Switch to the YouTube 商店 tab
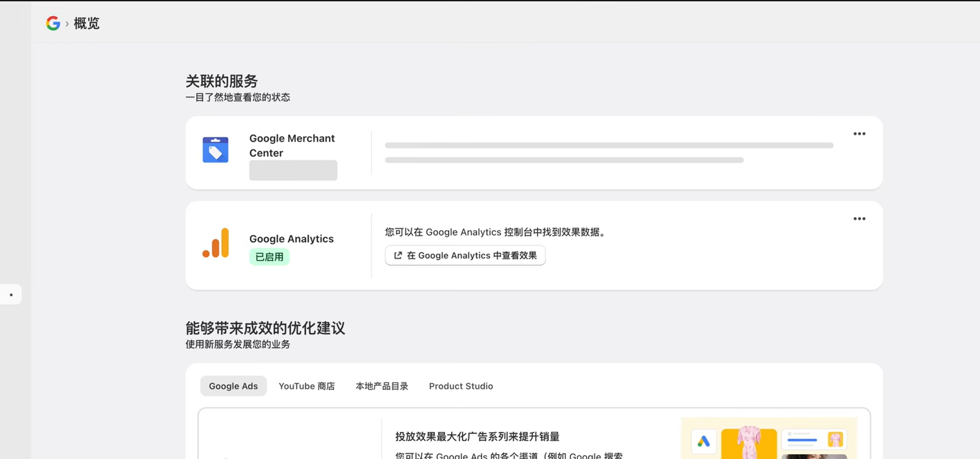This screenshot has width=980, height=459. [x=307, y=386]
